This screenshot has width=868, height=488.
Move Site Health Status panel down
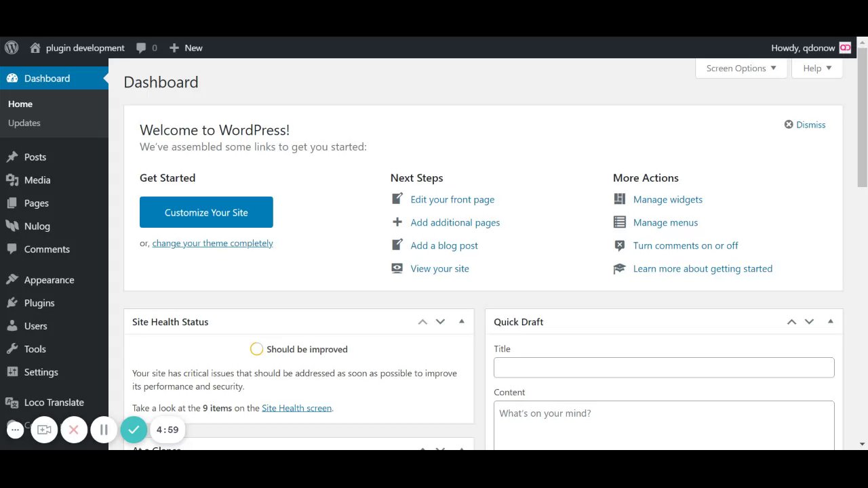pyautogui.click(x=441, y=322)
